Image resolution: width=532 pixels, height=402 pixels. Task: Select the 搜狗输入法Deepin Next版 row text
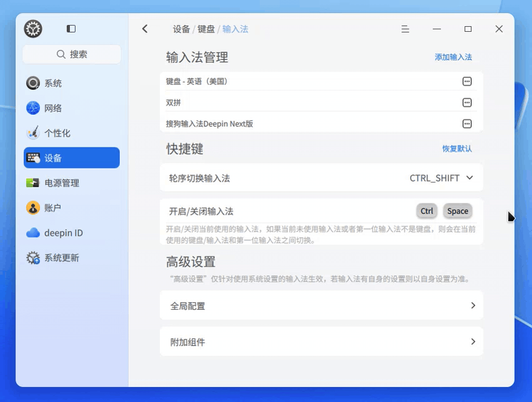[x=209, y=124]
